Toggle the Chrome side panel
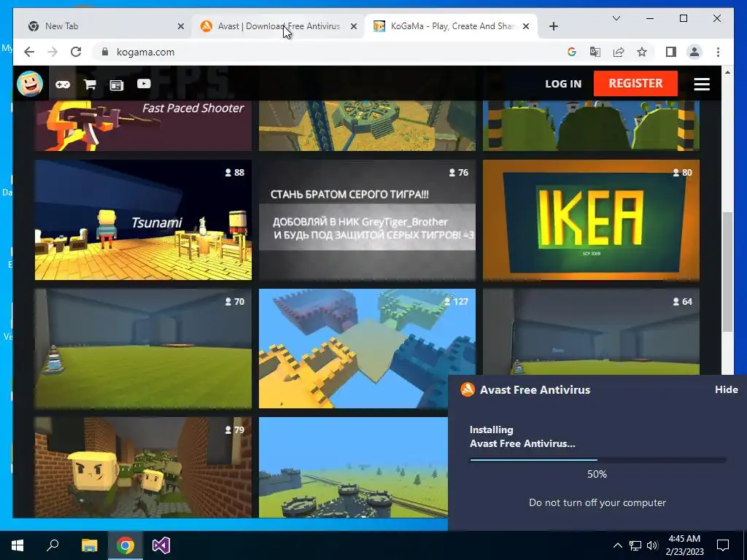The height and width of the screenshot is (560, 747). pyautogui.click(x=671, y=52)
